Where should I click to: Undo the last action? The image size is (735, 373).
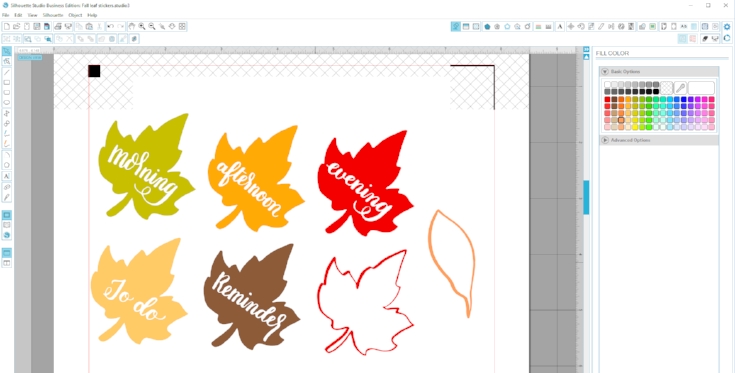tap(111, 27)
